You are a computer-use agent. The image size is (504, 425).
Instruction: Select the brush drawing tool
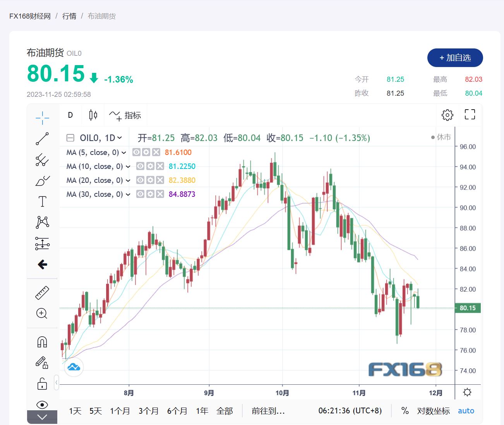pos(42,181)
